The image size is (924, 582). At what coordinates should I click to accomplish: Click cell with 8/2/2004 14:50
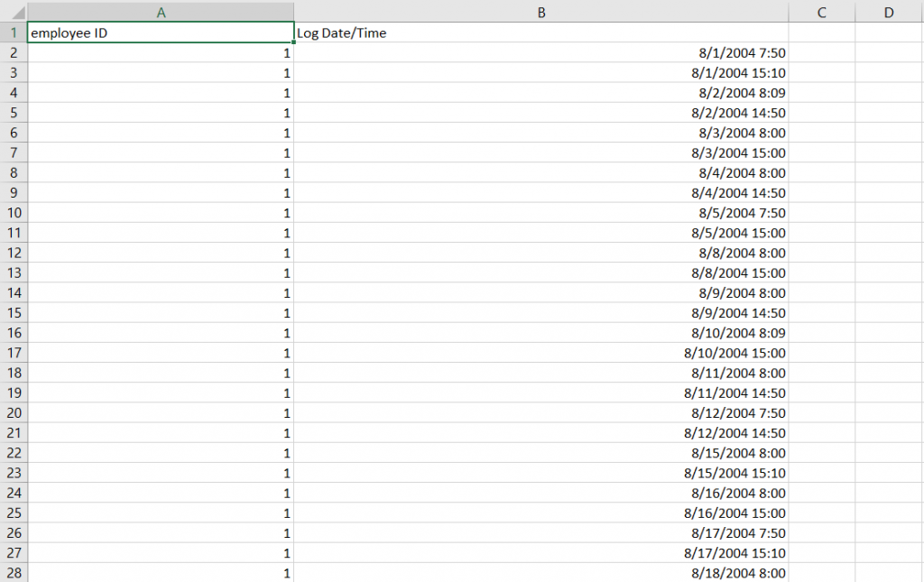point(541,113)
